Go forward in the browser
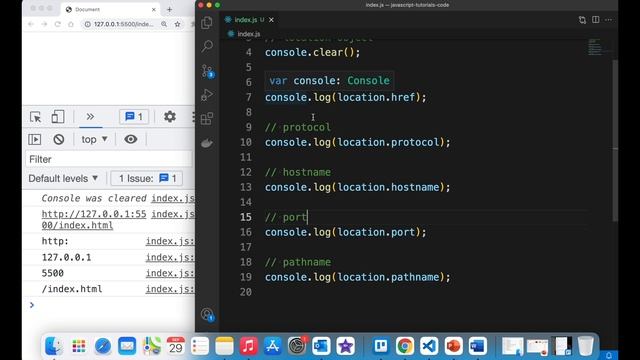 (x=44, y=24)
